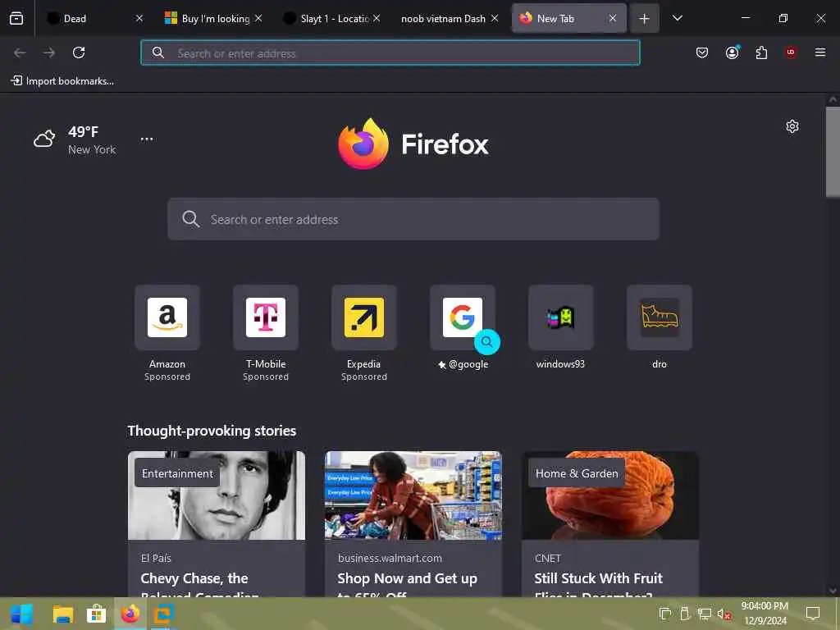Open the Extensions puzzle icon

[x=761, y=52]
